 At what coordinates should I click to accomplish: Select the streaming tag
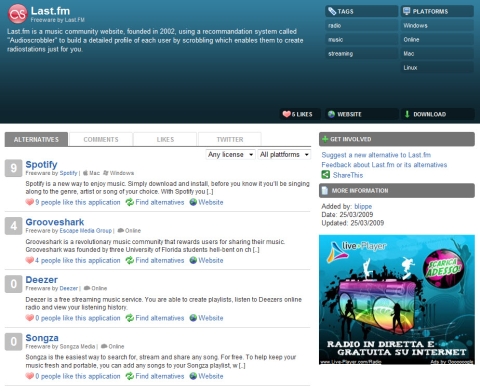click(x=362, y=53)
